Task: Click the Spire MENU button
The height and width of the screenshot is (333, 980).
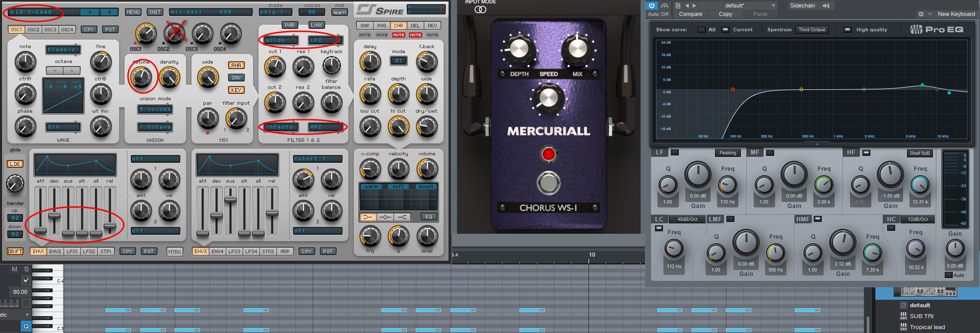Action: pyautogui.click(x=133, y=12)
